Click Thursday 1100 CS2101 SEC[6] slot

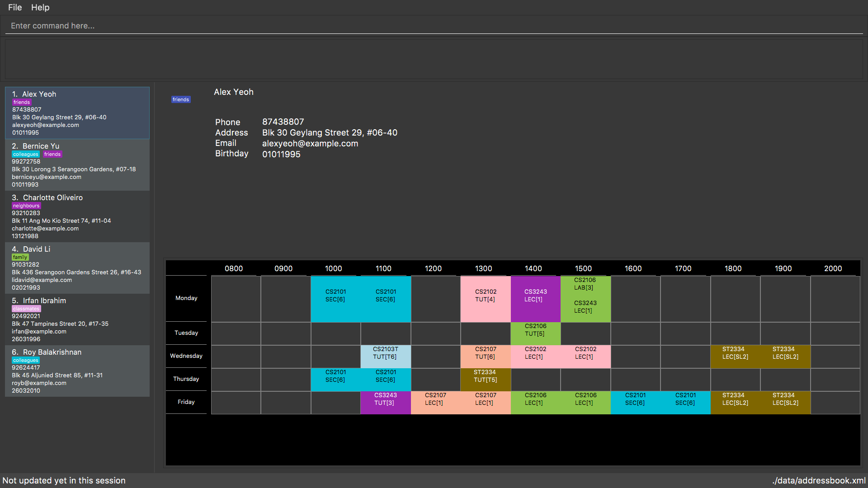click(386, 380)
